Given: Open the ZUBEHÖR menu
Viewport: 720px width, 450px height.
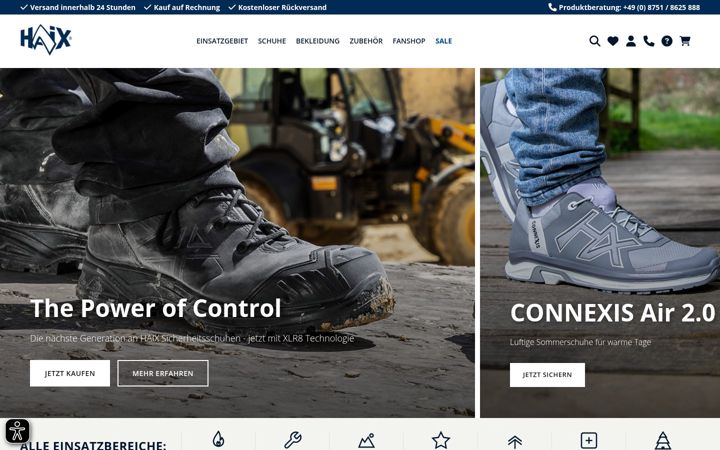Looking at the screenshot, I should coord(366,41).
